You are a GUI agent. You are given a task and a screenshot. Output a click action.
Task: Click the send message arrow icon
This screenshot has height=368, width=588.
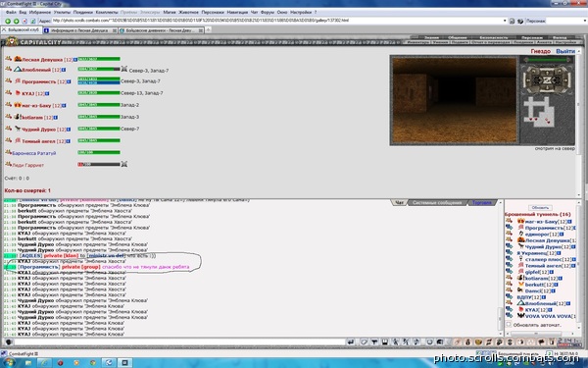pyautogui.click(x=351, y=342)
